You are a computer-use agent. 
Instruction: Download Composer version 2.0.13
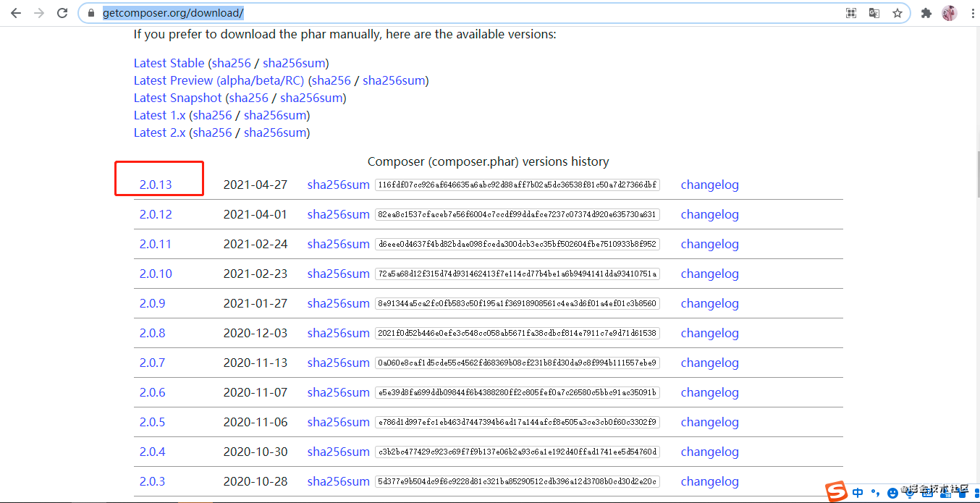156,185
